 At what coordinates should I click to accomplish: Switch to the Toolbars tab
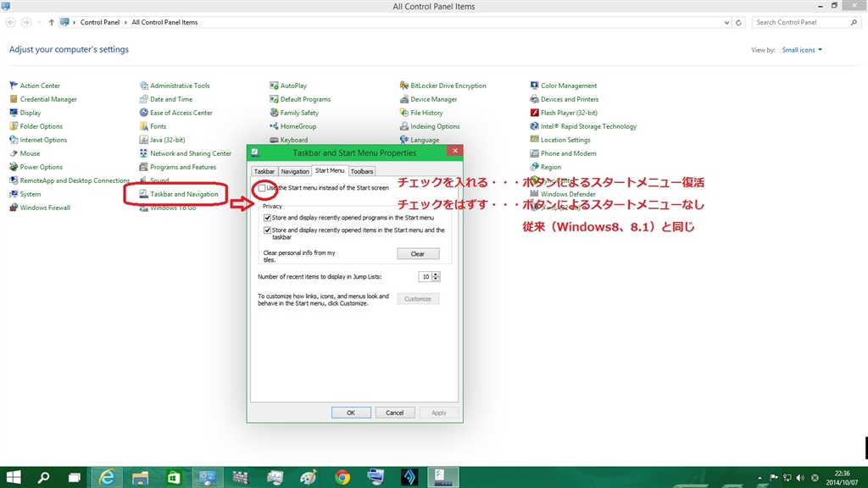click(x=361, y=171)
